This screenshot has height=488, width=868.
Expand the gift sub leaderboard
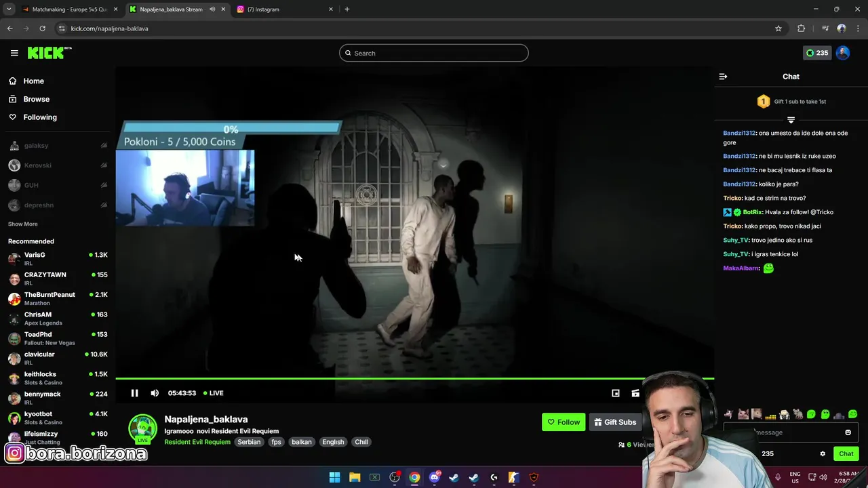pos(791,120)
